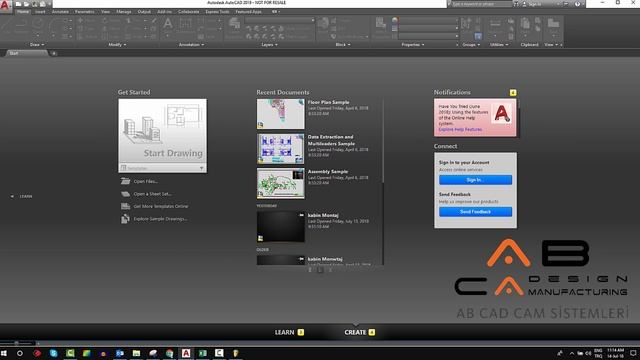
Task: Click the Open Files folder icon
Action: 125,181
